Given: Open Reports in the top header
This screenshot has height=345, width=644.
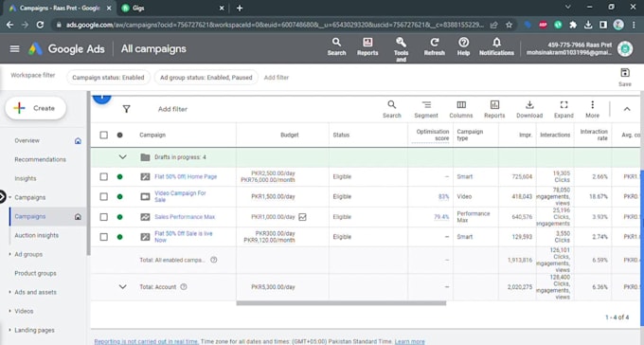Looking at the screenshot, I should coord(367,46).
